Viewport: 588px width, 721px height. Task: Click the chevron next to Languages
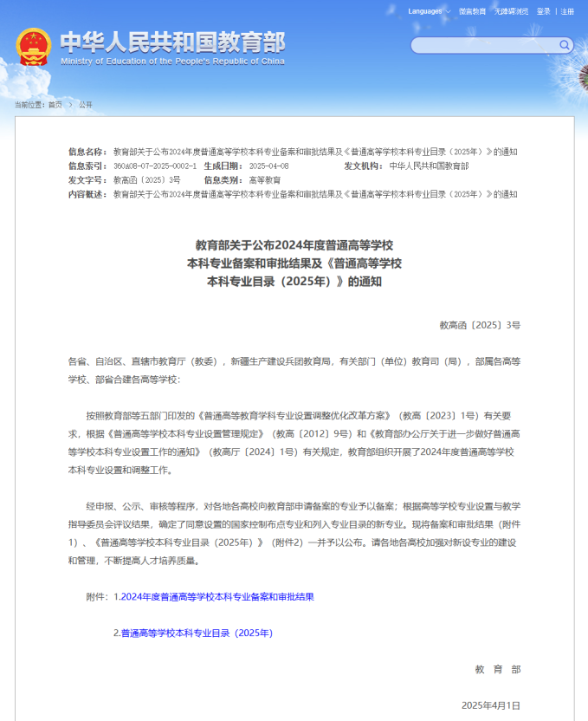tap(449, 11)
